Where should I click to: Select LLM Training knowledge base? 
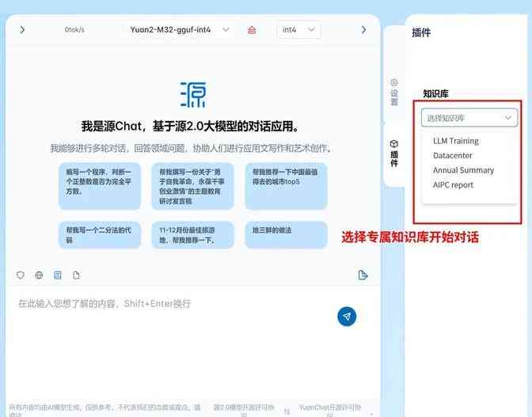(x=456, y=141)
